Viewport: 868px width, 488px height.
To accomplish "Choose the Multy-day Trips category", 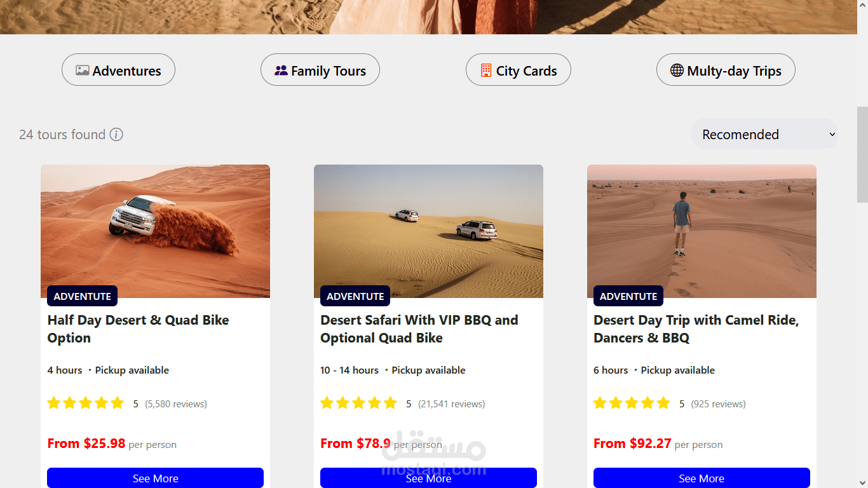I will point(726,70).
